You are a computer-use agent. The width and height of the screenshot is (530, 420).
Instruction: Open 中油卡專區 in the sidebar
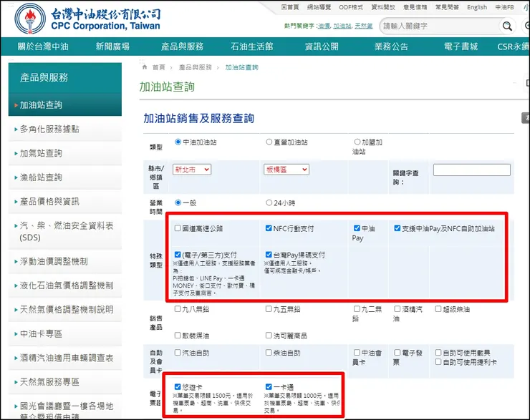point(65,334)
